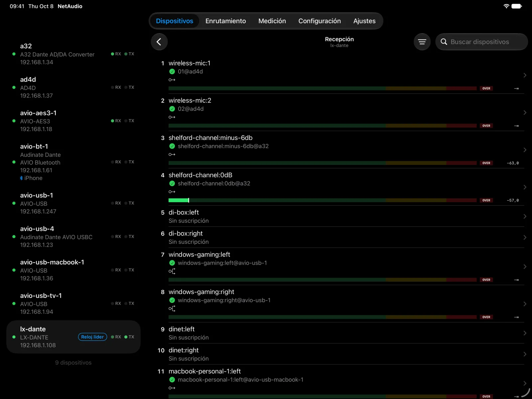Click RX indicator of lx-dante device
Image resolution: width=532 pixels, height=399 pixels.
click(x=116, y=337)
